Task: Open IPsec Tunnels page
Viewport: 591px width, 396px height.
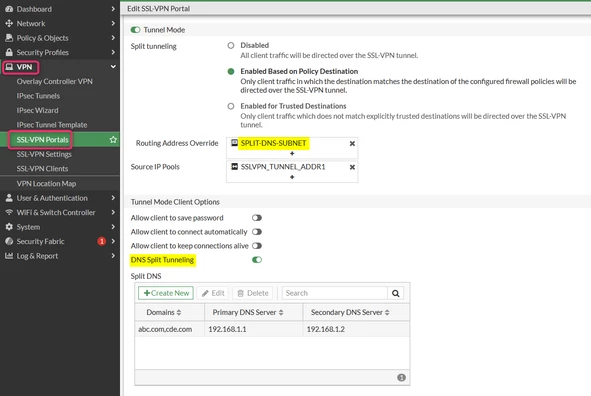Action: click(38, 96)
